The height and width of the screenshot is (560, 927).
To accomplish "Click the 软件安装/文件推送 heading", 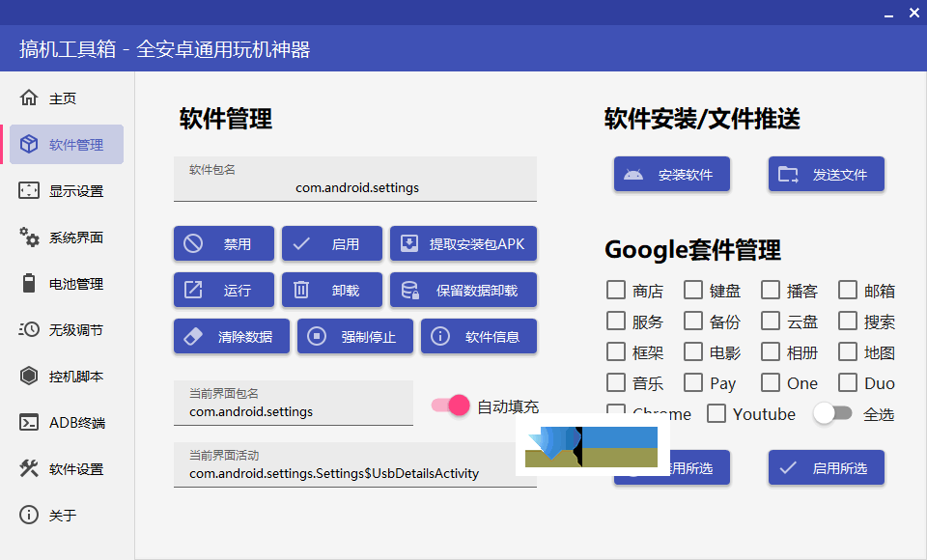I will pyautogui.click(x=702, y=119).
